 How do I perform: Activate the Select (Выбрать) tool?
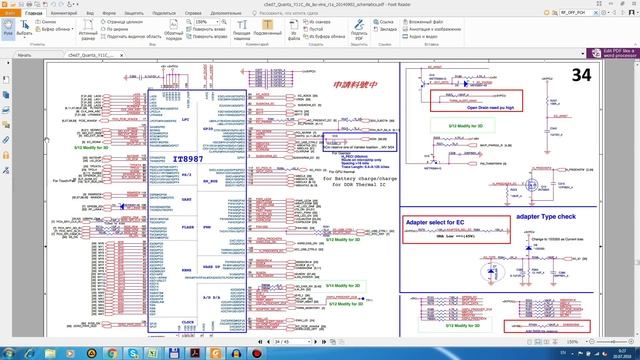coord(24,29)
